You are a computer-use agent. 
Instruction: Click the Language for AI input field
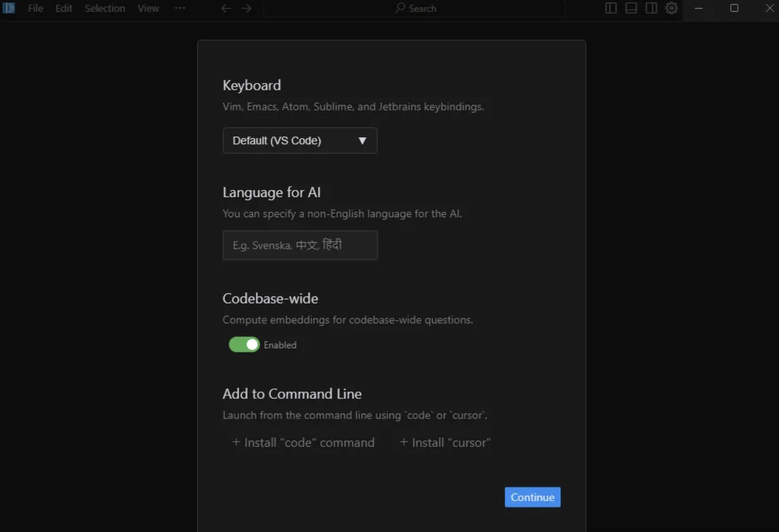tap(300, 245)
